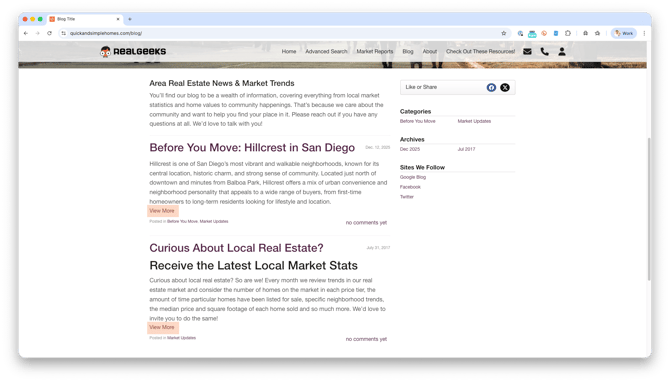The height and width of the screenshot is (382, 670).
Task: Click the teal extension icon in toolbar
Action: click(532, 34)
